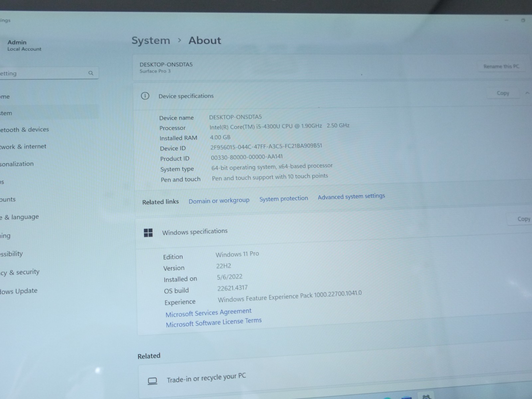Open System protection link
The image size is (532, 399).
284,199
